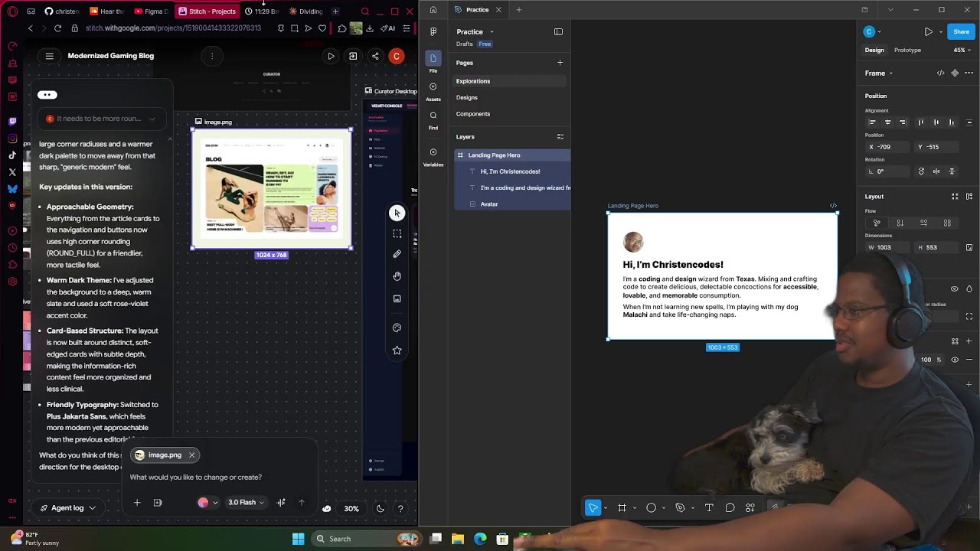Open the Stitch hamburger menu

point(50,56)
